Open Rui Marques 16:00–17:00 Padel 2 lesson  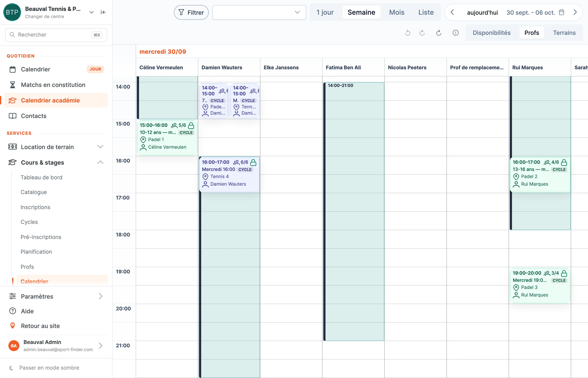pyautogui.click(x=540, y=174)
